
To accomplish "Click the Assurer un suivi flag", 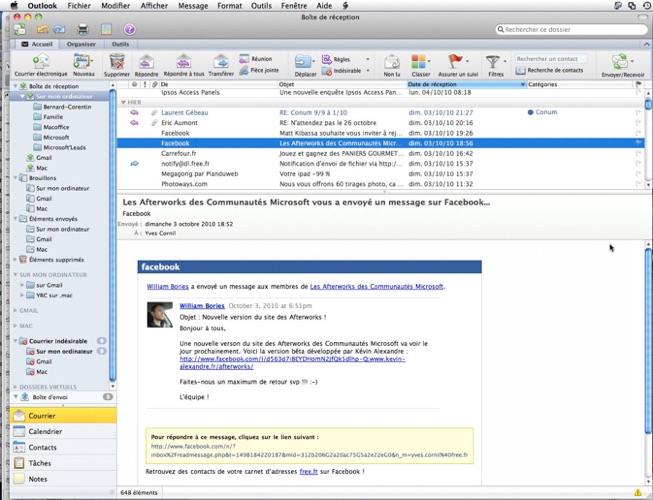I will coord(455,62).
